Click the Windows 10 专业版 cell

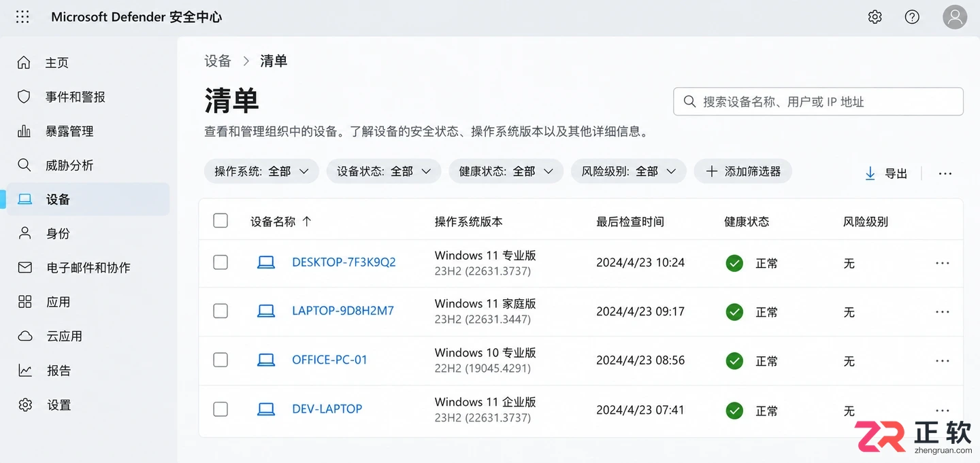[x=485, y=353]
